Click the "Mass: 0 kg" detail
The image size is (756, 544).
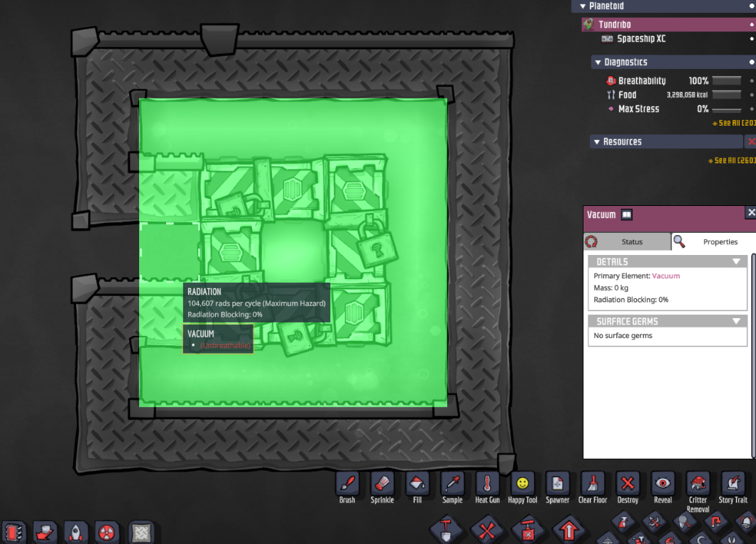pos(611,288)
